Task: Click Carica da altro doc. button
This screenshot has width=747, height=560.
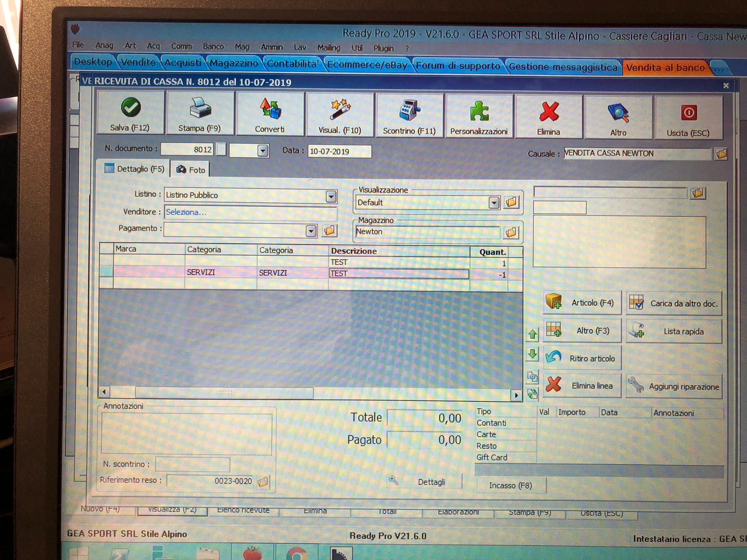Action: pyautogui.click(x=674, y=303)
